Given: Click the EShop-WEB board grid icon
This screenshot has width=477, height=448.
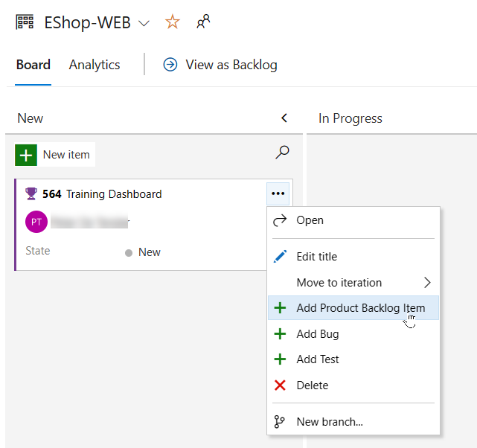Looking at the screenshot, I should [25, 22].
